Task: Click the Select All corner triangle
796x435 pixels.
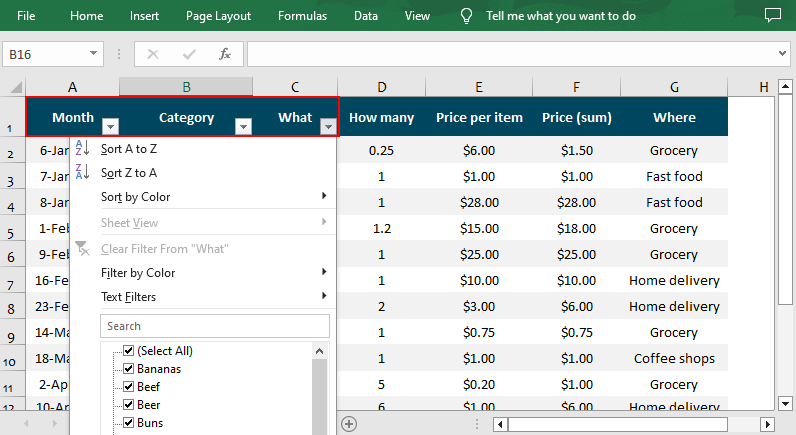Action: click(x=16, y=87)
